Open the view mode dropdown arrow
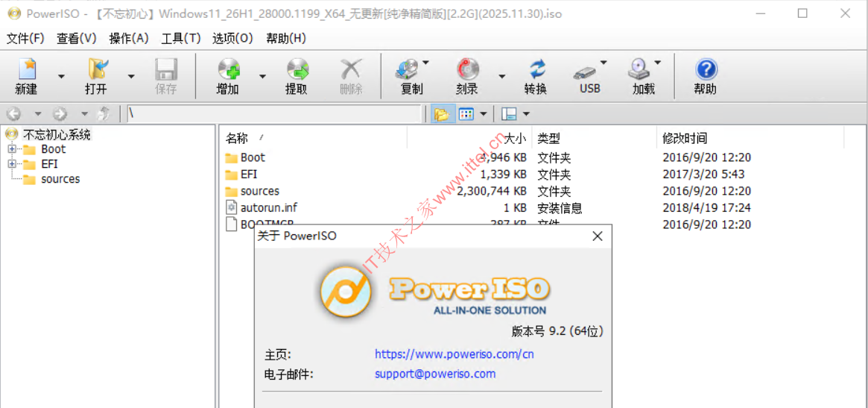This screenshot has width=868, height=408. (x=483, y=114)
